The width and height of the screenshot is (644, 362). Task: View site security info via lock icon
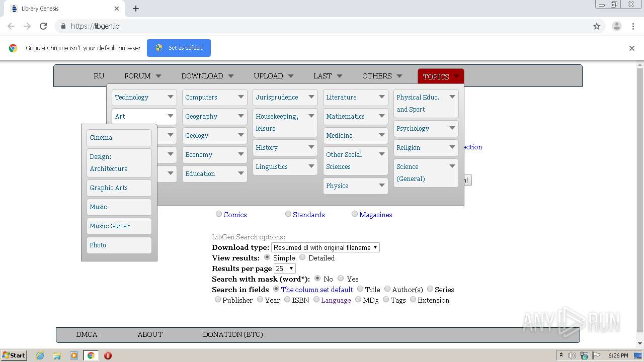[63, 26]
